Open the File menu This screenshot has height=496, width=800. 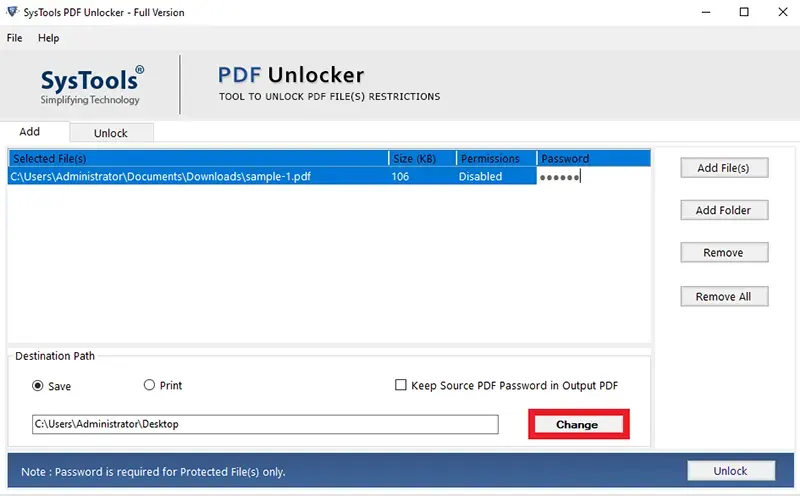pyautogui.click(x=14, y=38)
